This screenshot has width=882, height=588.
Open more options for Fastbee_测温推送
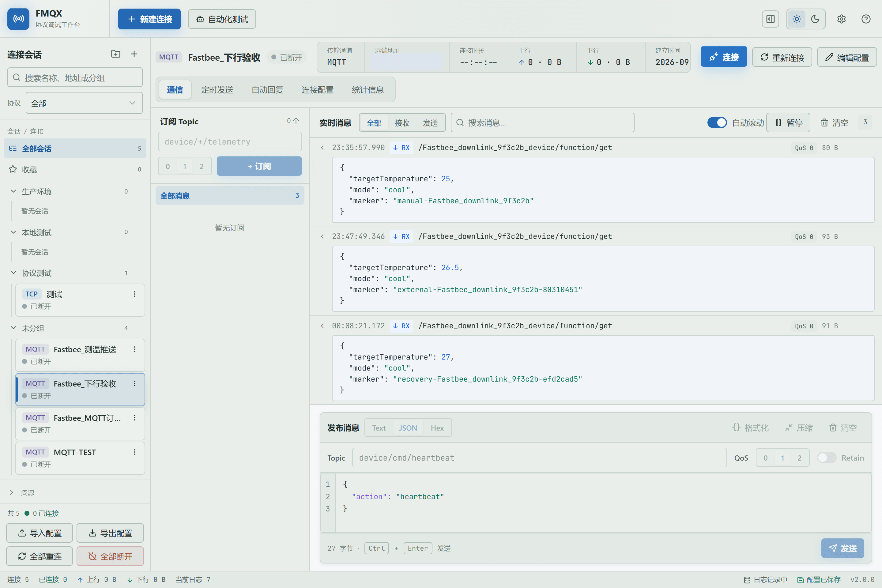click(135, 349)
